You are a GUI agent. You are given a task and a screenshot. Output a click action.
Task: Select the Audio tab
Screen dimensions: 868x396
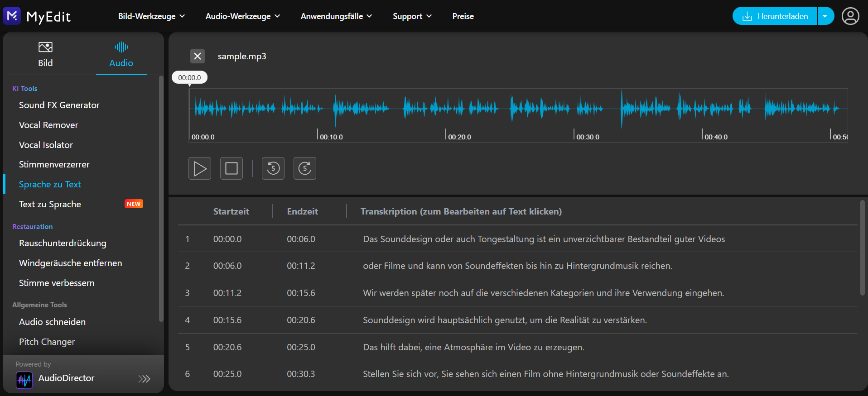point(121,54)
